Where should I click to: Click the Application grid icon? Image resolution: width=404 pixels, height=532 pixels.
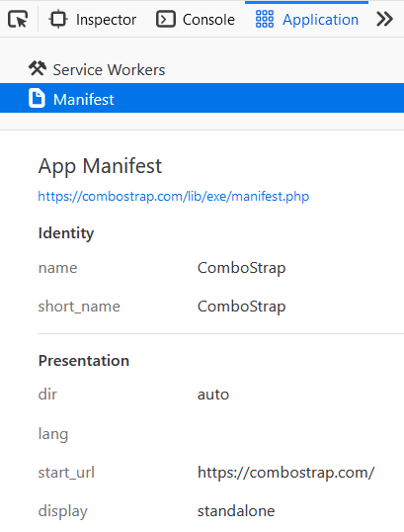(265, 19)
